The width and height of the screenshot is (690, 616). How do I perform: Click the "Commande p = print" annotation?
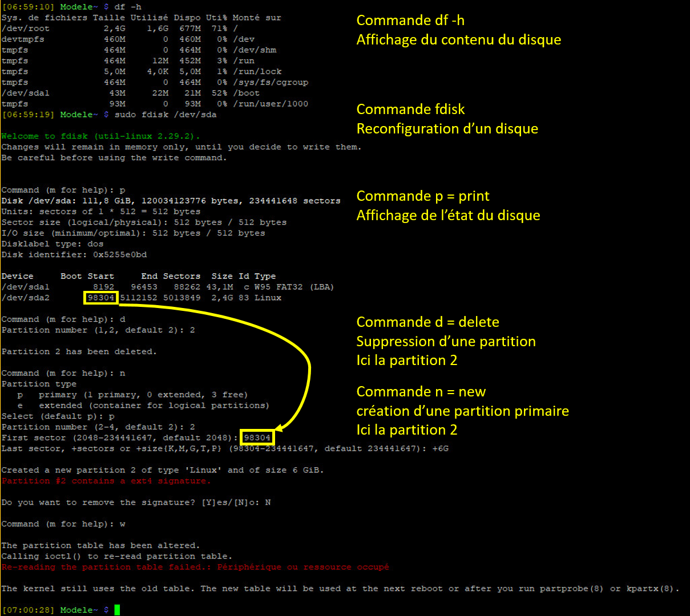click(x=423, y=196)
